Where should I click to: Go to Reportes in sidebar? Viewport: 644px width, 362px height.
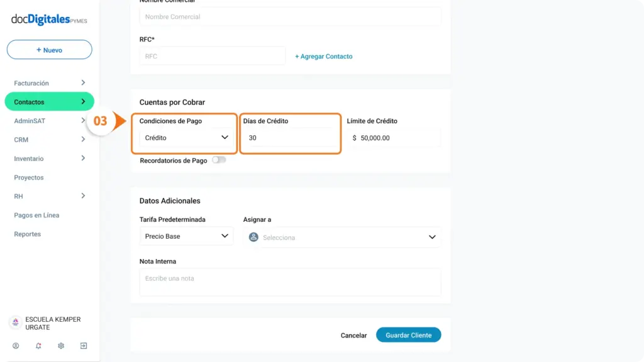28,234
